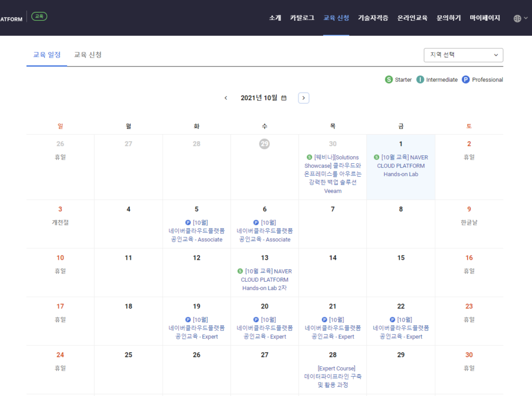Screen dimensions: 532x396
Task: Click the Professional legend label
Action: coord(487,80)
